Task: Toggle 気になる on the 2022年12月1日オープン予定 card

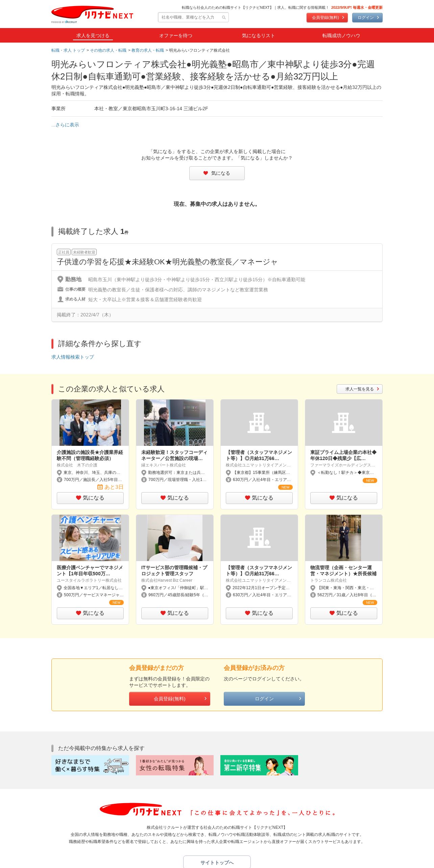Action: tap(259, 613)
